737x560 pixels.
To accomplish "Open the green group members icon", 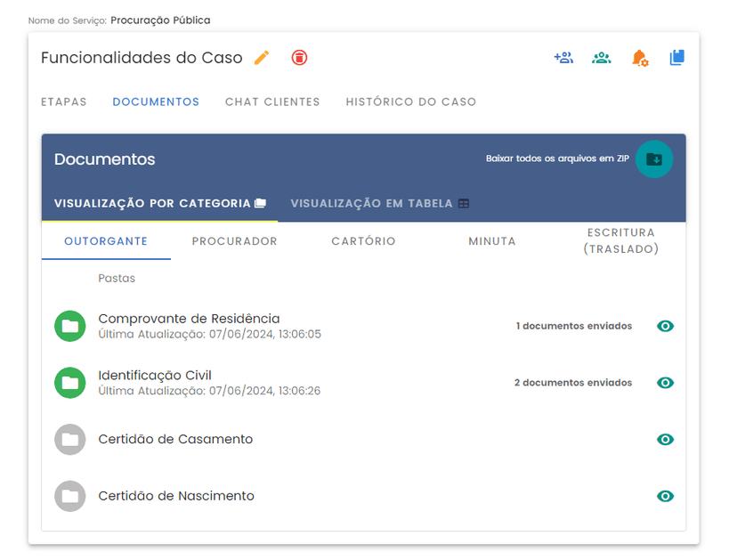I will pyautogui.click(x=602, y=58).
